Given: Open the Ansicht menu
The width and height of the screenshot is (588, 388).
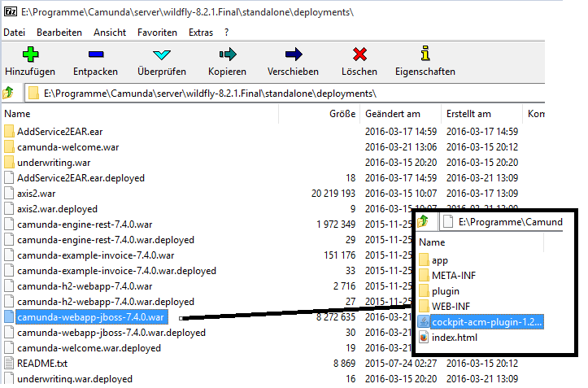Looking at the screenshot, I should coord(110,33).
